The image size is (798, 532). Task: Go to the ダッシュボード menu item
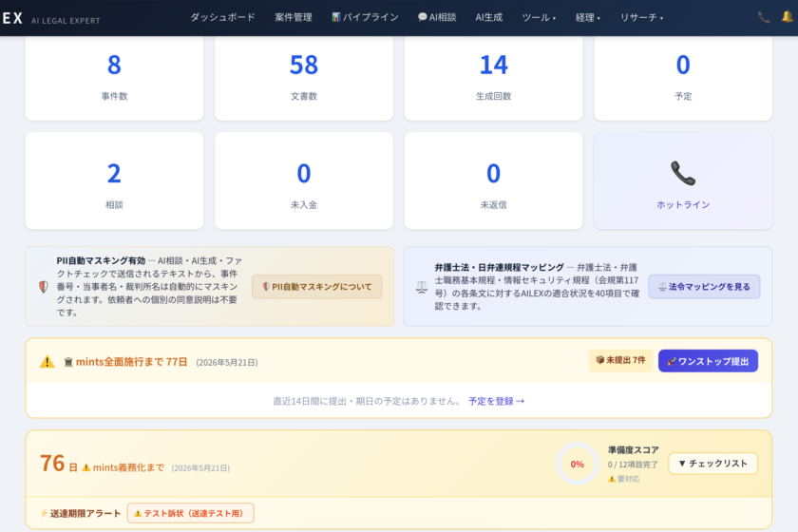[222, 17]
